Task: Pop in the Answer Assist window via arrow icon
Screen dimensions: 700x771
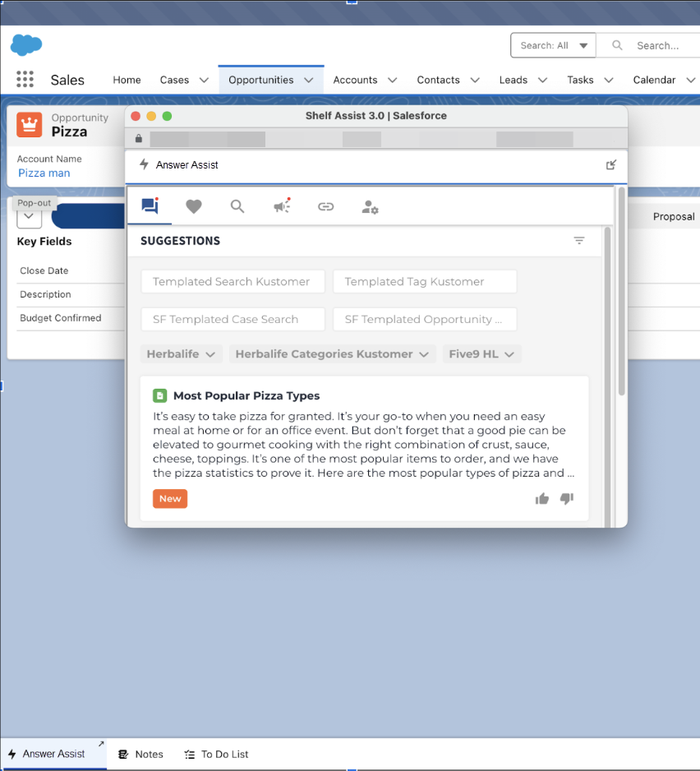Action: (611, 164)
